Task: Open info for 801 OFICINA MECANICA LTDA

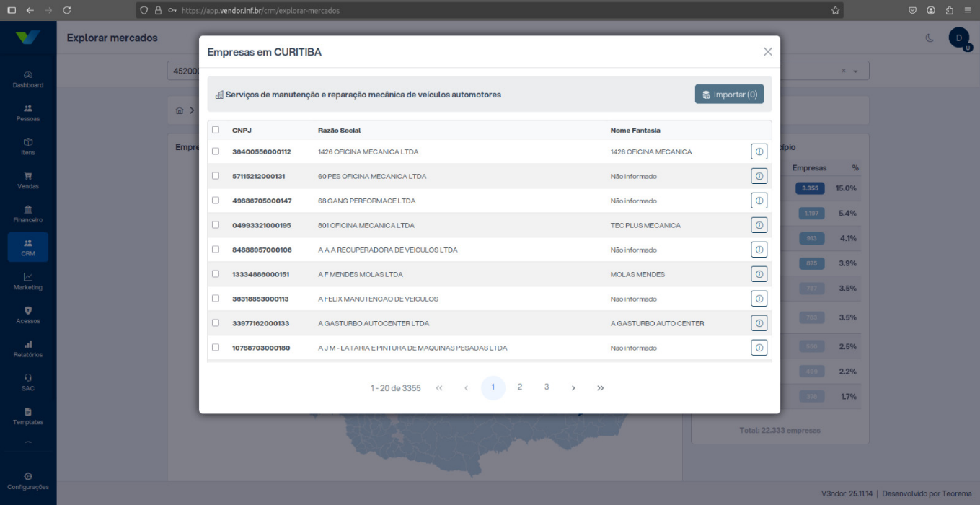Action: click(x=759, y=225)
